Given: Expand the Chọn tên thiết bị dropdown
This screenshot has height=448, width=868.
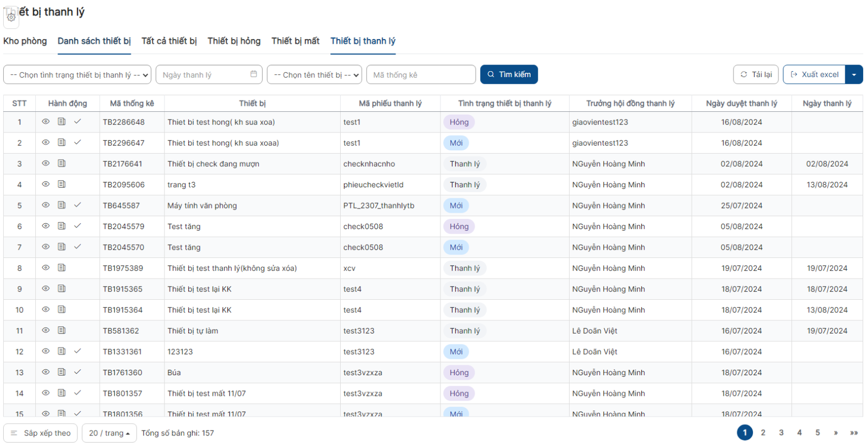Looking at the screenshot, I should point(314,75).
